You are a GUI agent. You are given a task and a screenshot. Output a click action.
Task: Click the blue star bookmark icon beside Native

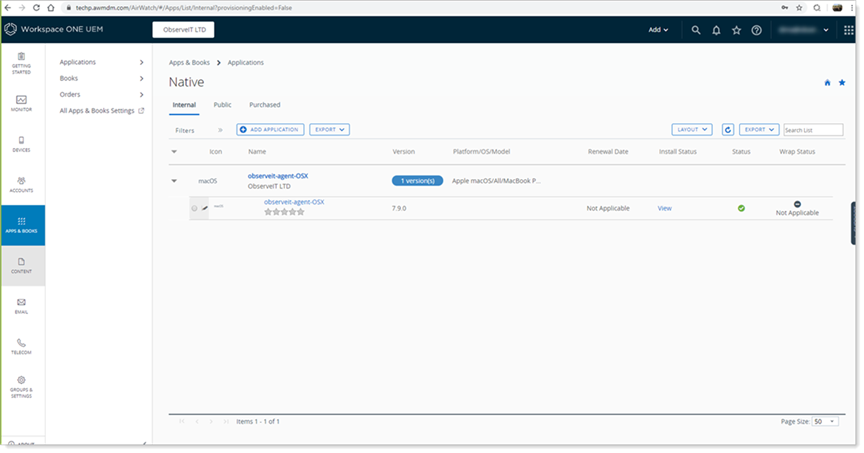(842, 83)
